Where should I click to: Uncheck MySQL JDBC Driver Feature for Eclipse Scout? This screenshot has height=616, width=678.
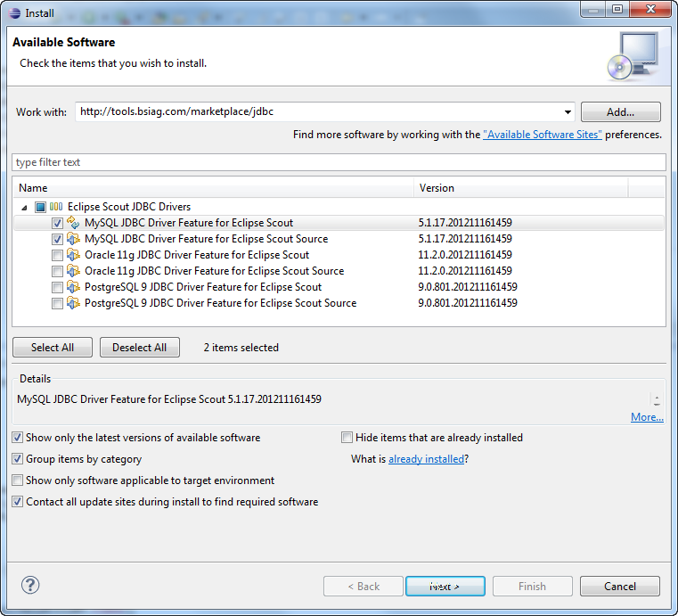click(x=57, y=223)
